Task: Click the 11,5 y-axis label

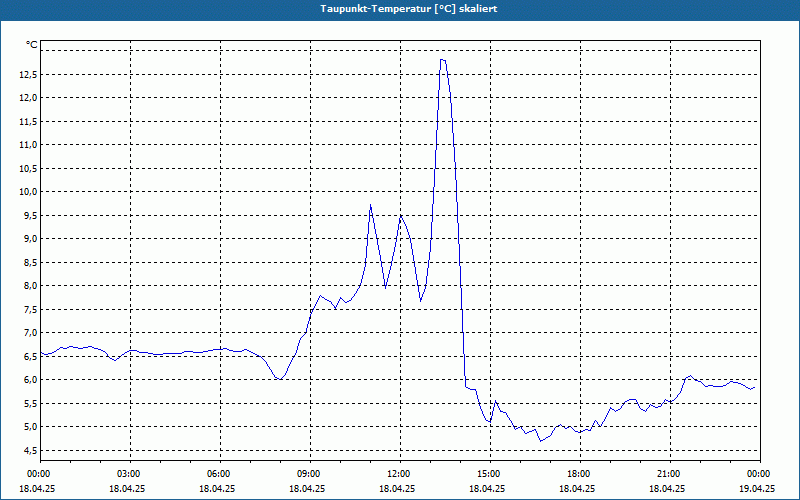Action: point(28,121)
